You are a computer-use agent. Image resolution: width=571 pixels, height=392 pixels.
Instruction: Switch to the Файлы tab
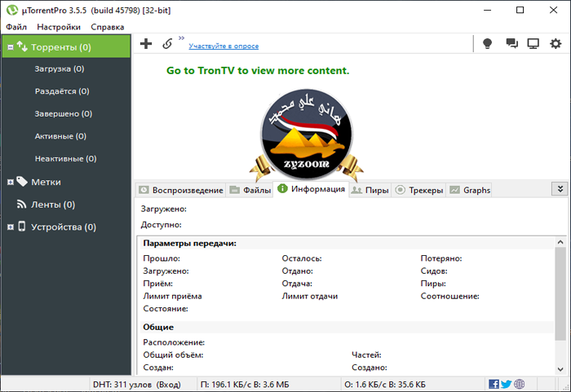click(x=250, y=190)
